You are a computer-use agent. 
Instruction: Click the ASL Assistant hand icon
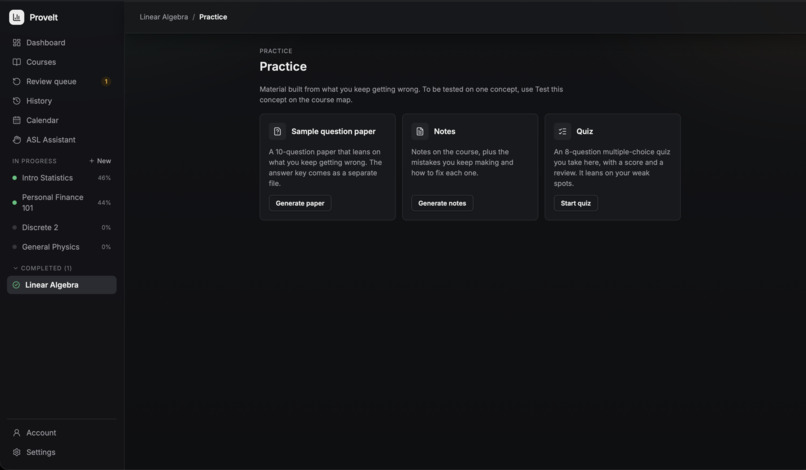(16, 140)
